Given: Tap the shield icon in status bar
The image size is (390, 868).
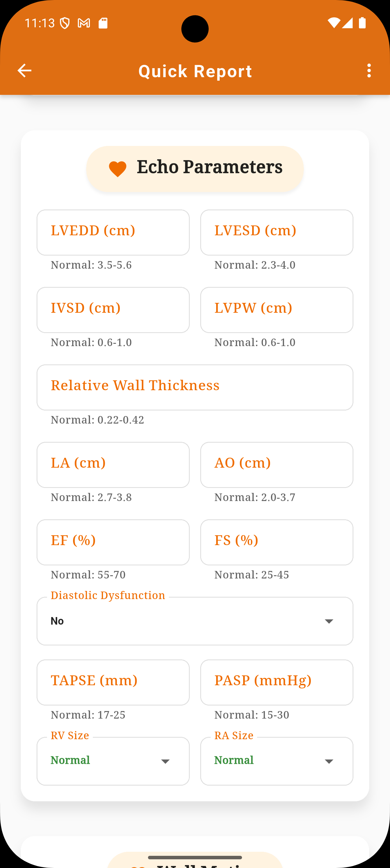Looking at the screenshot, I should pyautogui.click(x=65, y=23).
